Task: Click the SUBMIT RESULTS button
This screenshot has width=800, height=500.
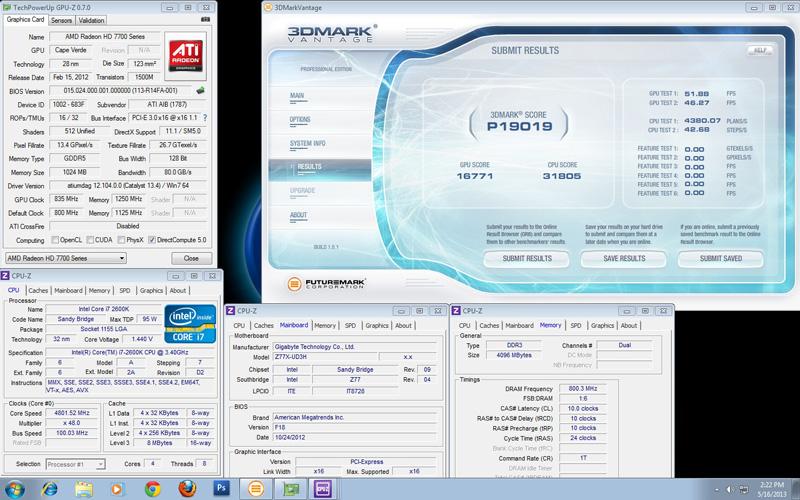Action: tap(527, 259)
